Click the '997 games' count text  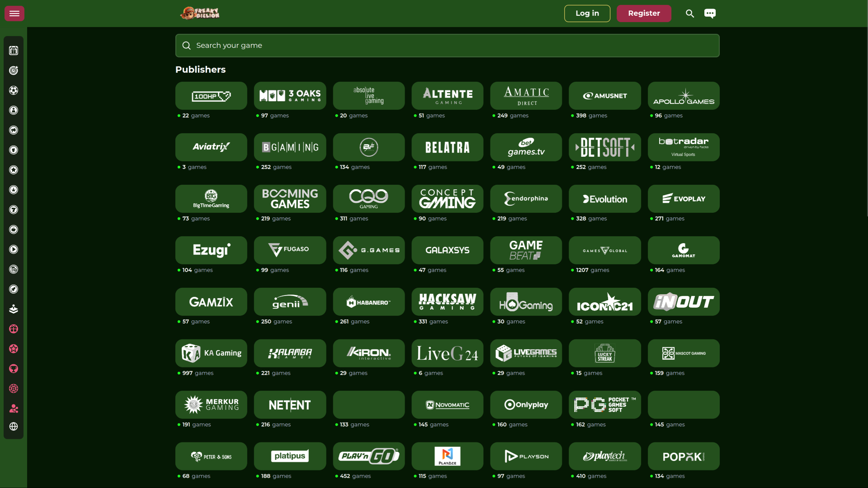click(198, 373)
